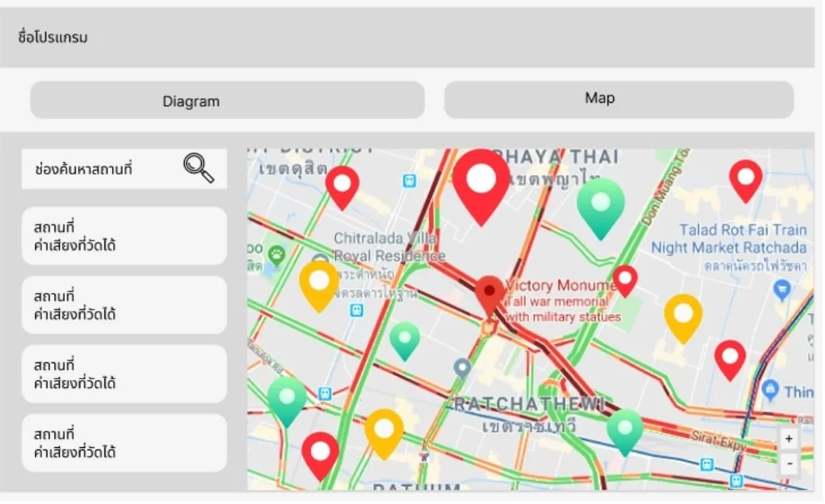Zoom in with the plus button

[788, 439]
